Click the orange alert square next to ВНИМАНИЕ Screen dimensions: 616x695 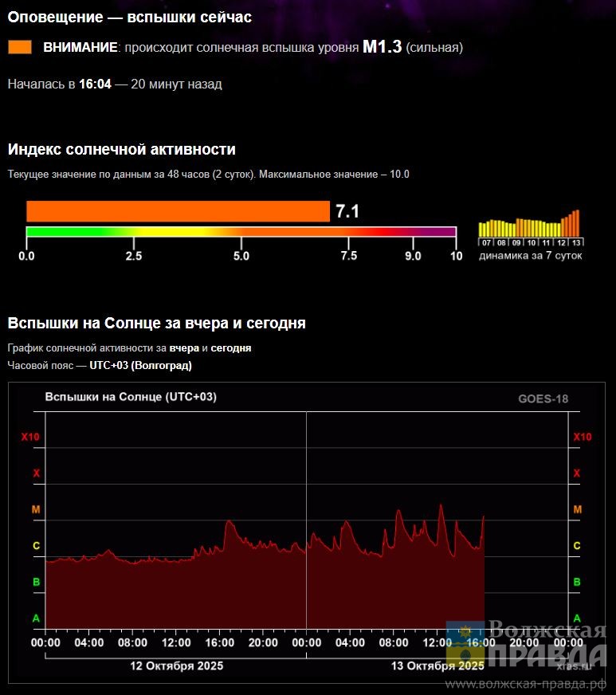coord(20,47)
